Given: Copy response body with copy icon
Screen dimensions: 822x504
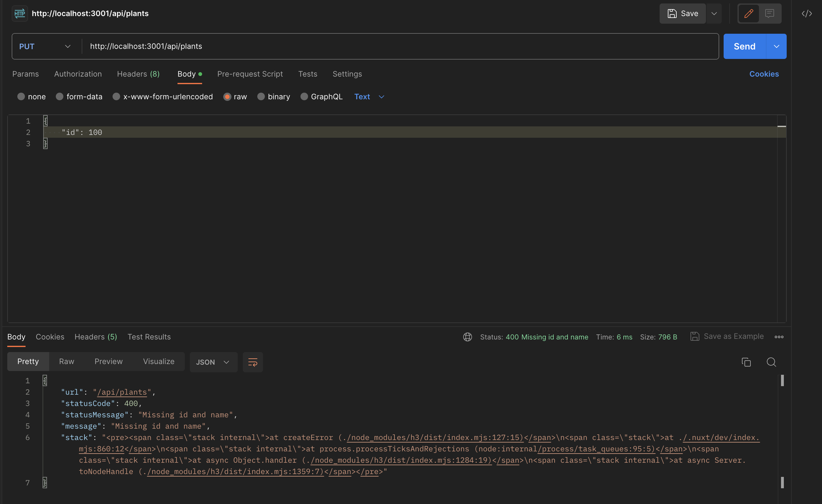Looking at the screenshot, I should click(746, 362).
